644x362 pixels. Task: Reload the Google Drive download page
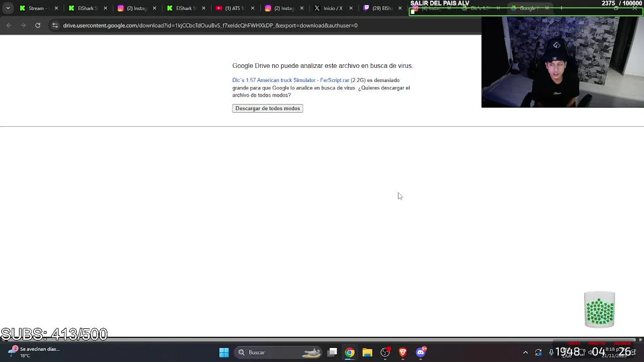pos(38,25)
